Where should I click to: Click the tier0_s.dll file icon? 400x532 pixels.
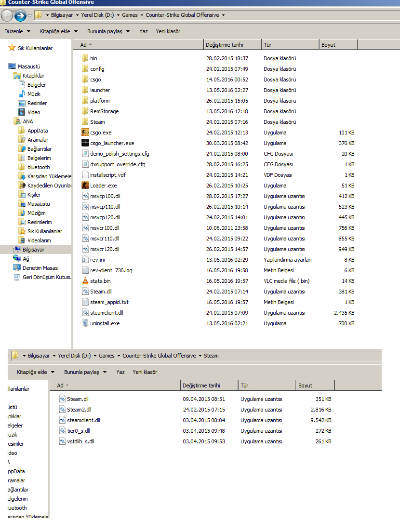(x=62, y=430)
